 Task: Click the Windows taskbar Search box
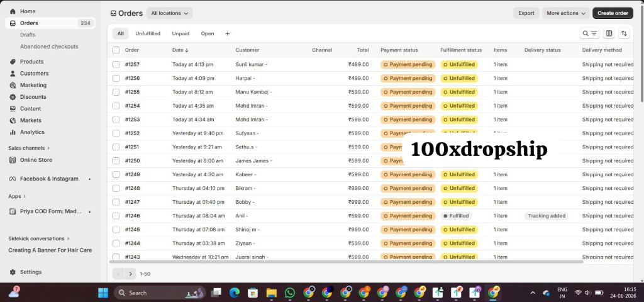click(160, 293)
